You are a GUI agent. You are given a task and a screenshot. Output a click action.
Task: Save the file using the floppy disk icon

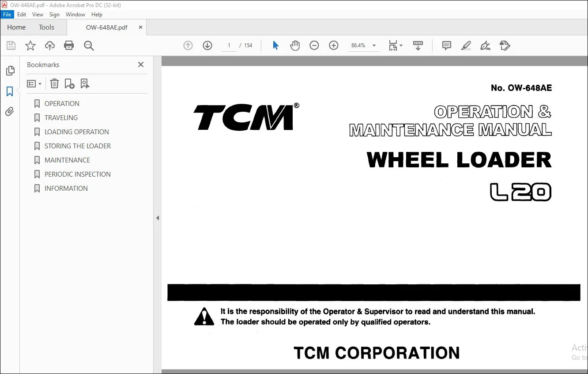point(11,45)
